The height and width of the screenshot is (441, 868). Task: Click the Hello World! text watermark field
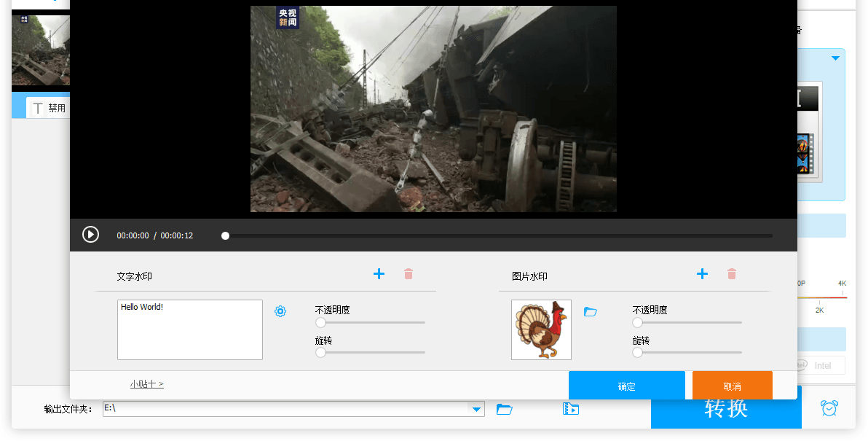(x=189, y=329)
